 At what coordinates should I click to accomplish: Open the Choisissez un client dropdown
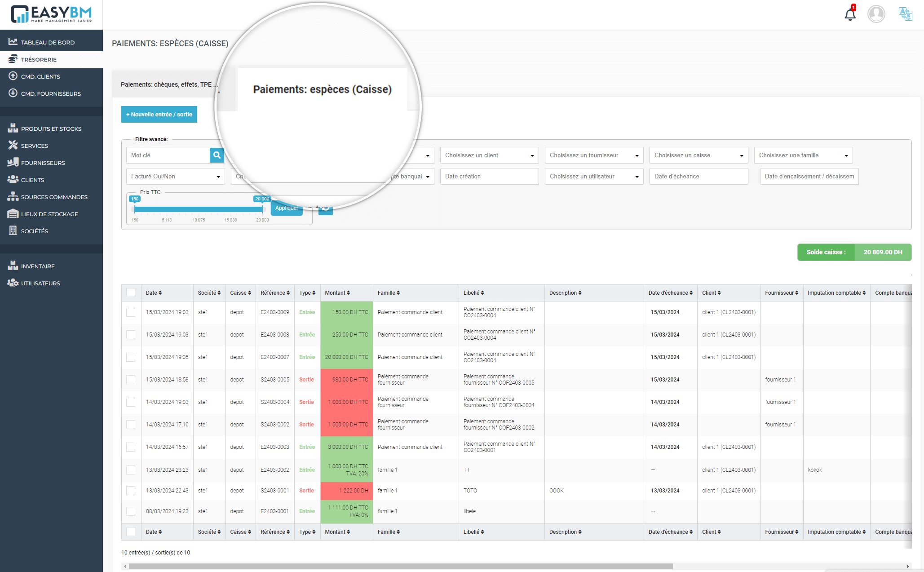pyautogui.click(x=489, y=155)
